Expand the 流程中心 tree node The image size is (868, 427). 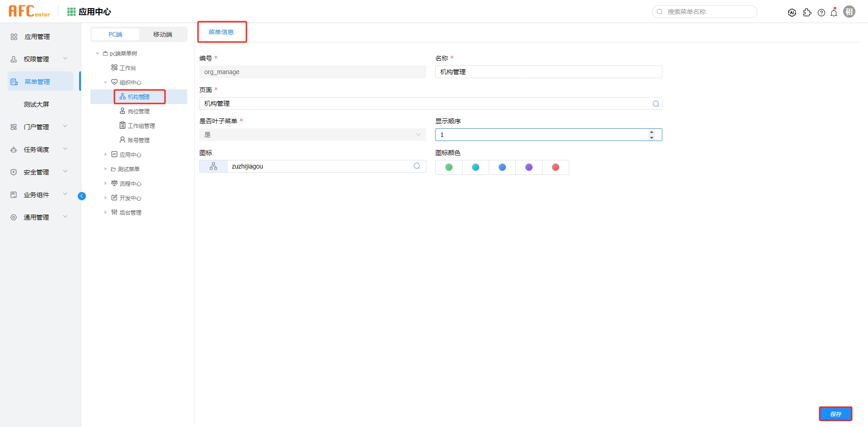[x=105, y=183]
